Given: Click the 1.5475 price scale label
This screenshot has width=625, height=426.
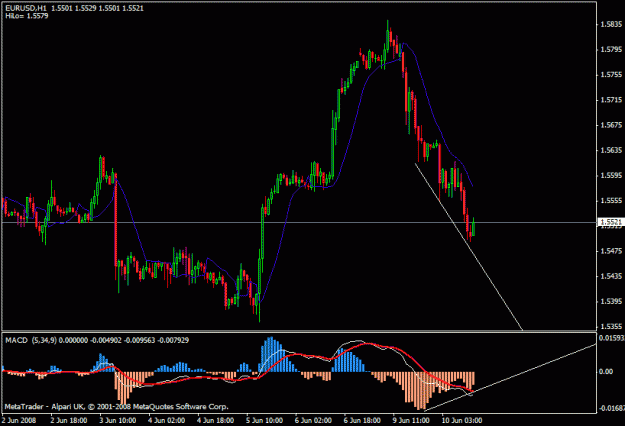Looking at the screenshot, I should [611, 251].
